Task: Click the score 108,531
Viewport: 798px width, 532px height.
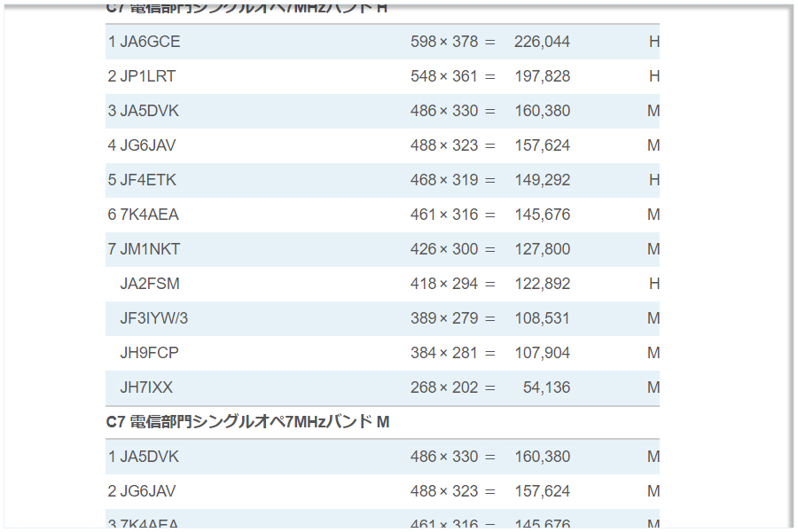Action: [x=542, y=318]
